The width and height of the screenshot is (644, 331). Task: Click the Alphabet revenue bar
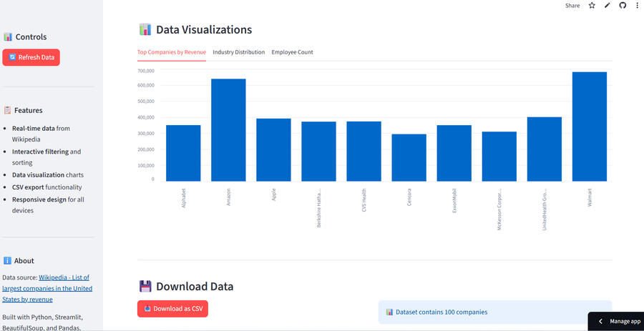[x=183, y=153]
